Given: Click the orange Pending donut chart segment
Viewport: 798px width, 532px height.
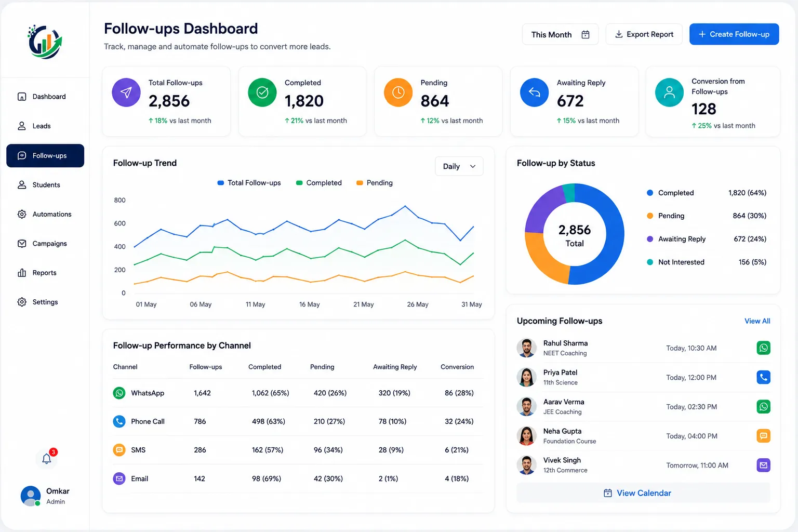Looking at the screenshot, I should (x=544, y=256).
